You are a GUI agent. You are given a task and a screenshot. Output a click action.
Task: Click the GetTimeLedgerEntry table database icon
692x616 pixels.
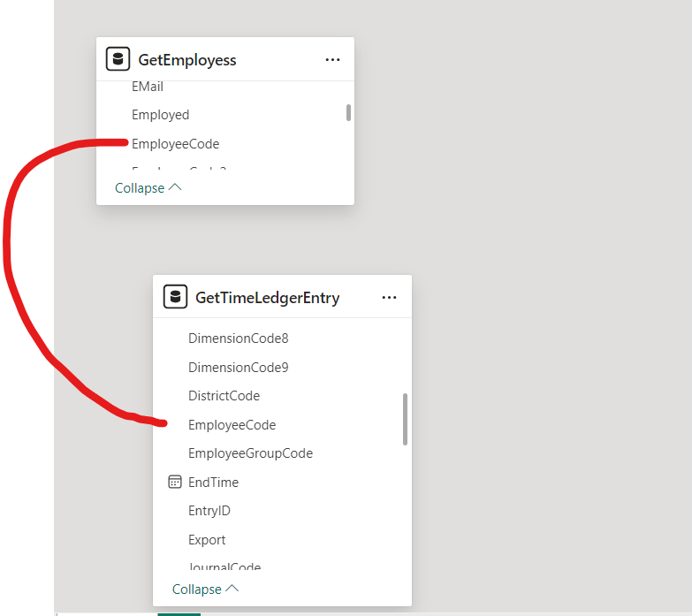pyautogui.click(x=175, y=297)
